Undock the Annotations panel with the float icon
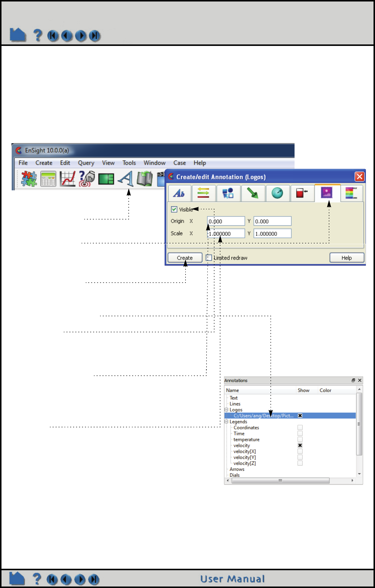The width and height of the screenshot is (375, 588). pos(353,380)
